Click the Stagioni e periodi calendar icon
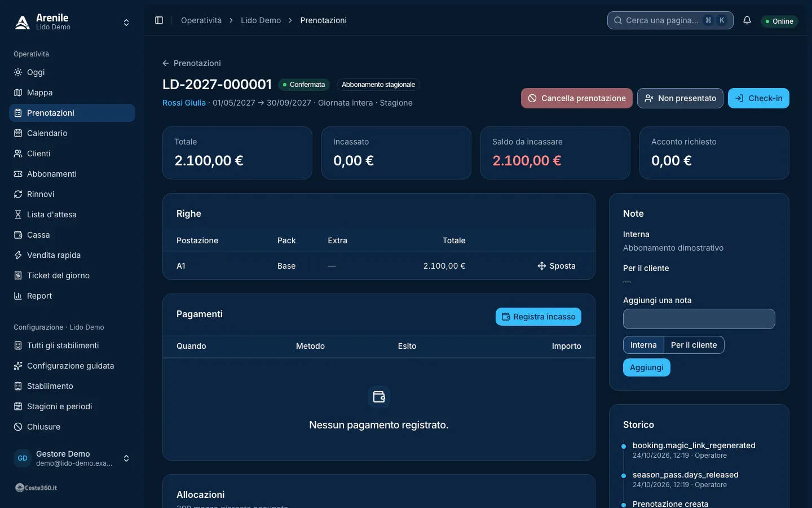Viewport: 812px width, 508px height. pos(18,406)
